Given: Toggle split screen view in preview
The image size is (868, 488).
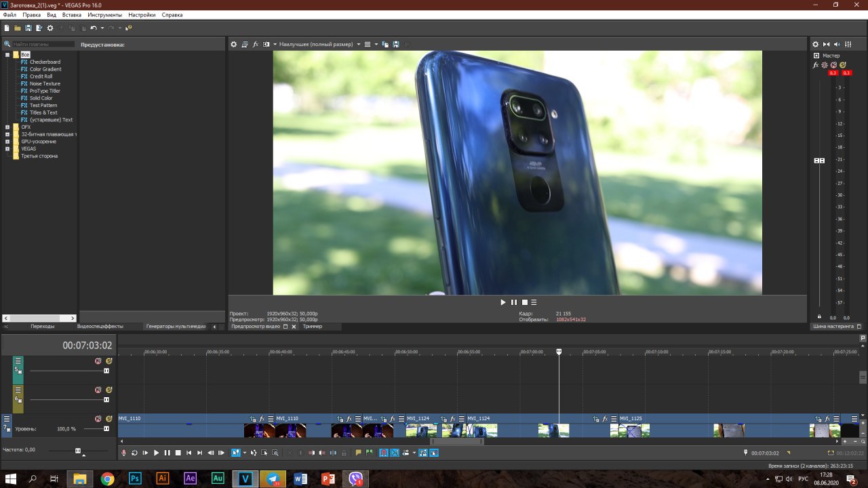Looking at the screenshot, I should click(x=267, y=44).
